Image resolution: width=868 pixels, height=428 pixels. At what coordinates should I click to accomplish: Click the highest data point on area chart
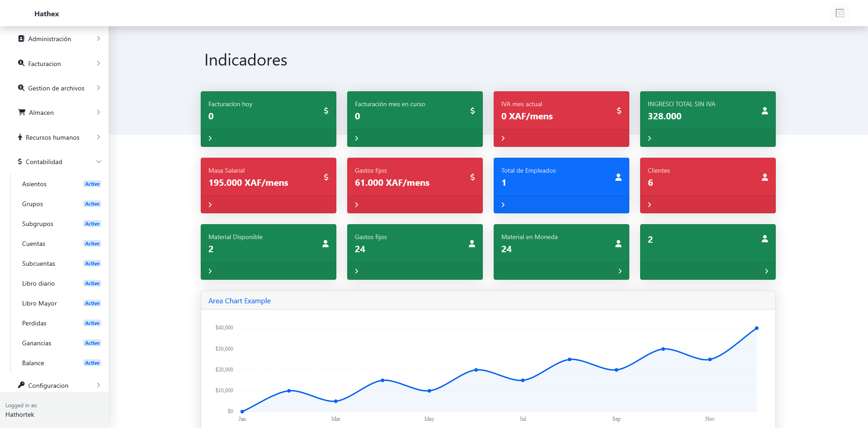(x=756, y=328)
